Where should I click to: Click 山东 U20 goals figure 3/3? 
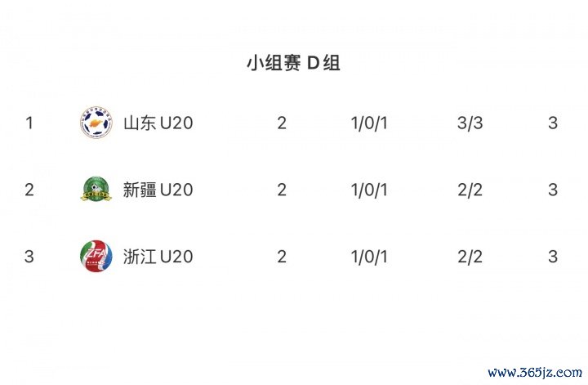pyautogui.click(x=470, y=123)
